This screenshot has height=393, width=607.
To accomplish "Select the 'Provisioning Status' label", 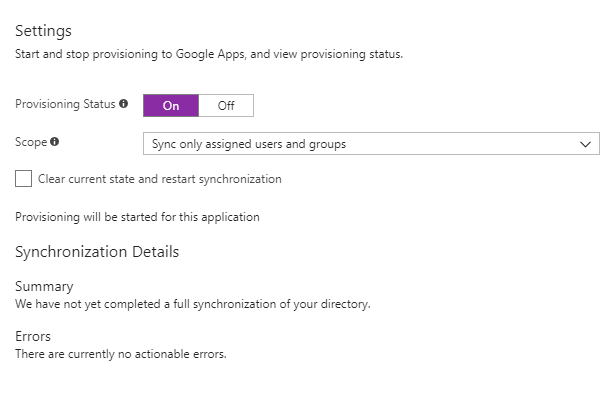I will click(65, 104).
